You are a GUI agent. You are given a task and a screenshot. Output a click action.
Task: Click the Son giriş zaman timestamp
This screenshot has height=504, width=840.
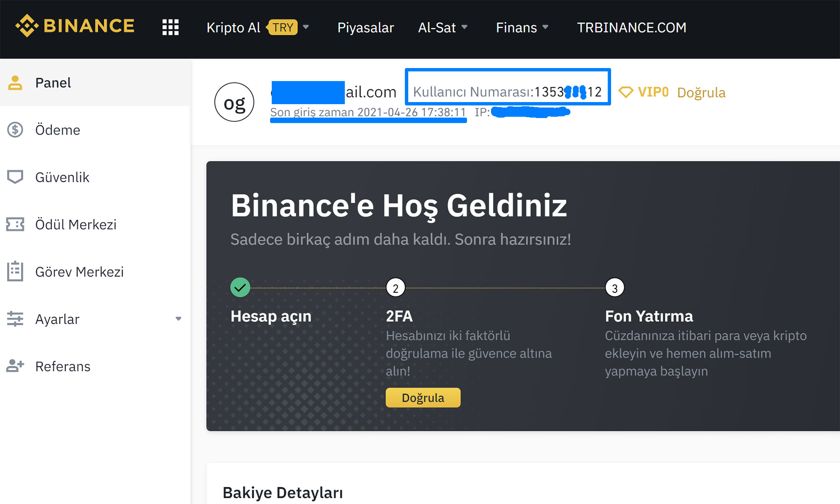pyautogui.click(x=368, y=112)
